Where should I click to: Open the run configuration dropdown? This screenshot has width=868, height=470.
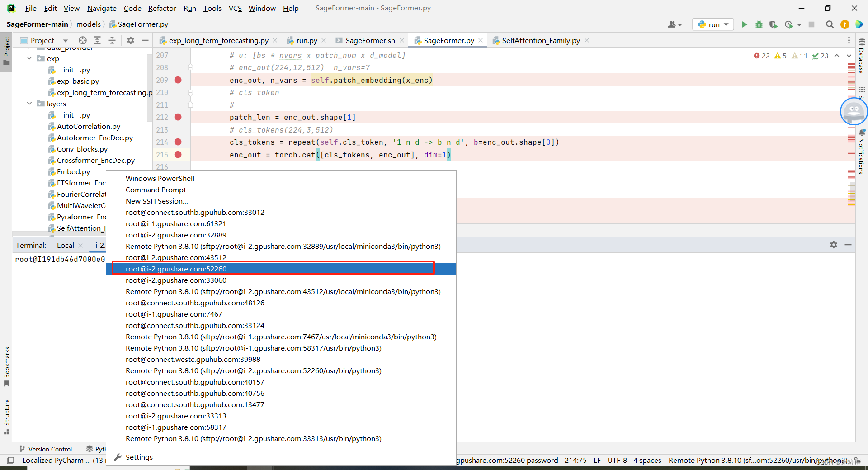[x=713, y=24]
